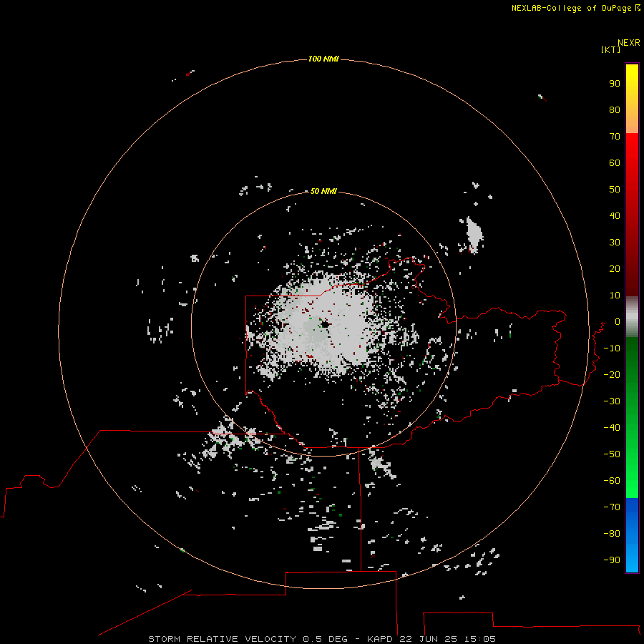Click the -40 value on velocity scale
This screenshot has height=644, width=644.
(612, 428)
